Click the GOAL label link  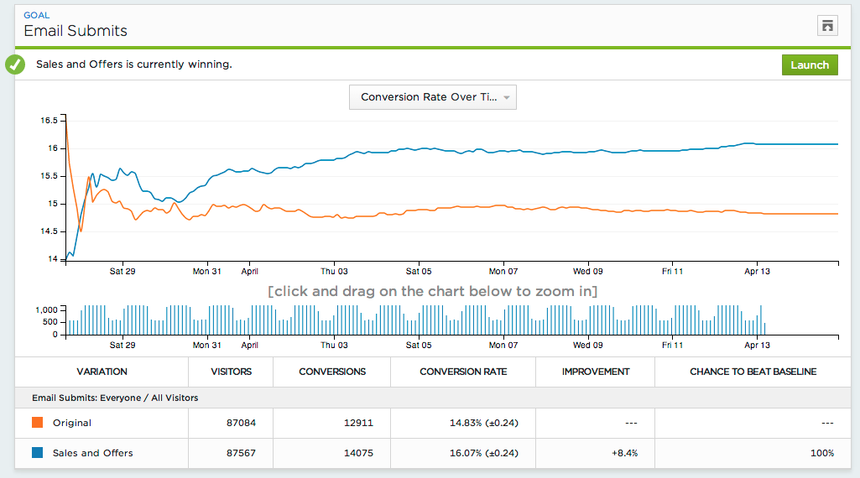pos(36,15)
